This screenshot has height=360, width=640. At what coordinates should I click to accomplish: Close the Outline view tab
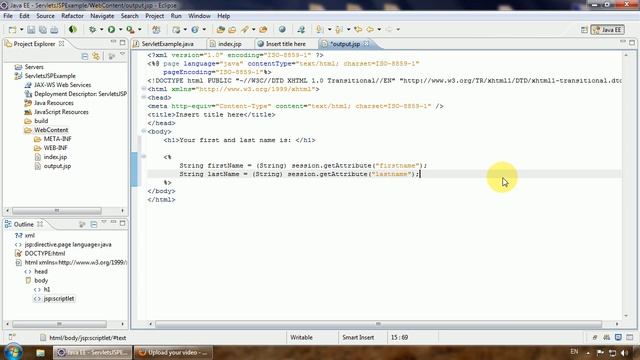click(40, 224)
